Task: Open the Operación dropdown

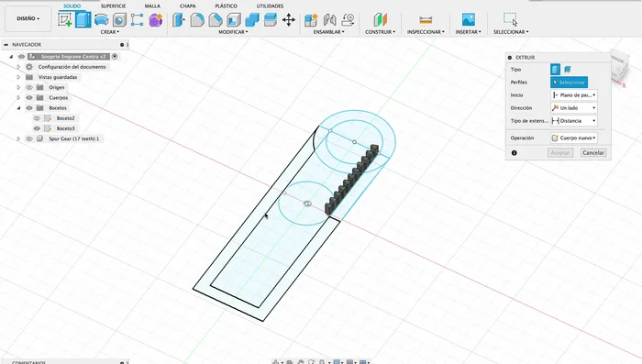Action: [x=574, y=138]
